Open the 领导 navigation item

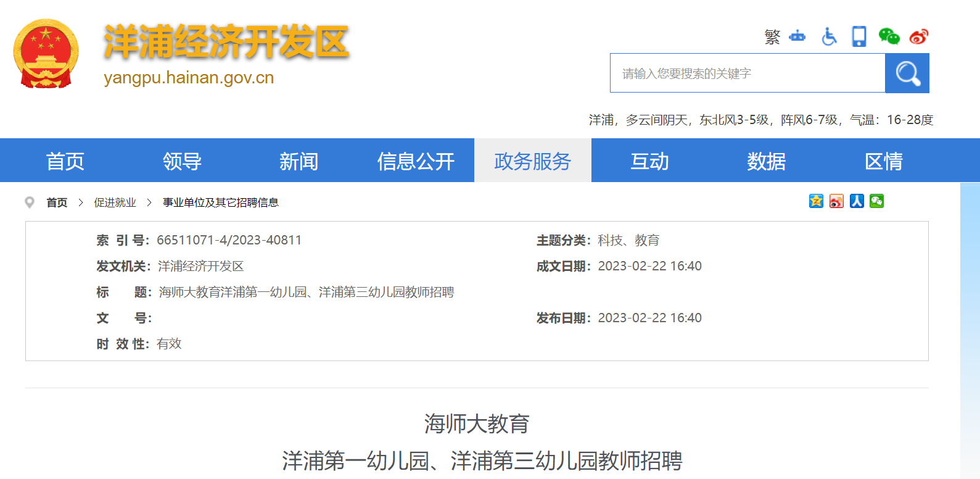(182, 161)
